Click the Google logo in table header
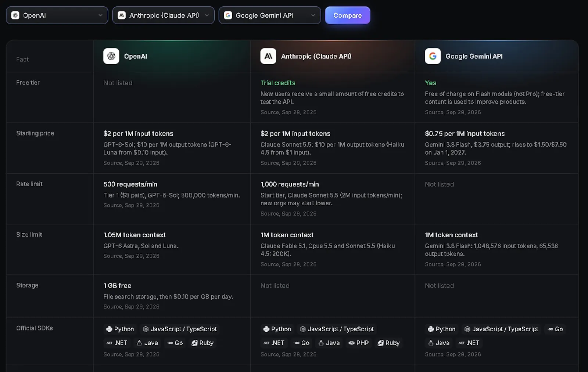The width and height of the screenshot is (588, 372). pyautogui.click(x=433, y=56)
